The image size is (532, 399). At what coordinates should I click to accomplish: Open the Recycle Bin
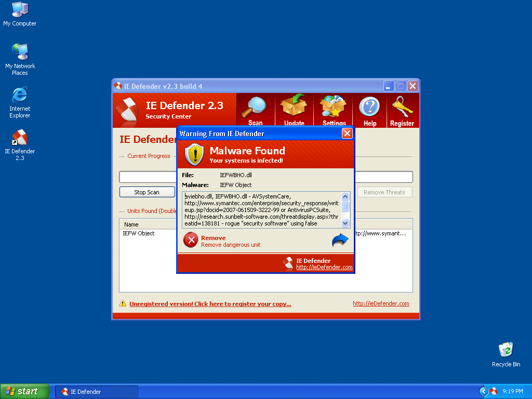tap(506, 350)
